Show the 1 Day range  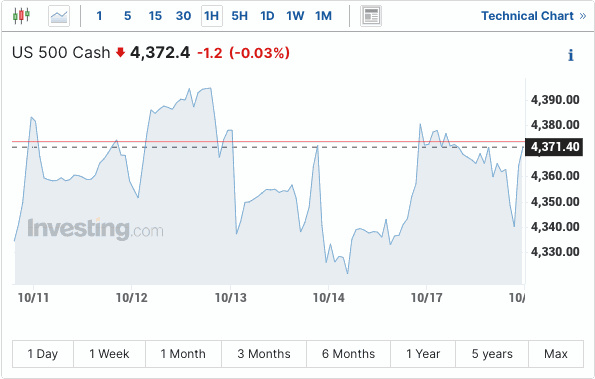pos(43,354)
